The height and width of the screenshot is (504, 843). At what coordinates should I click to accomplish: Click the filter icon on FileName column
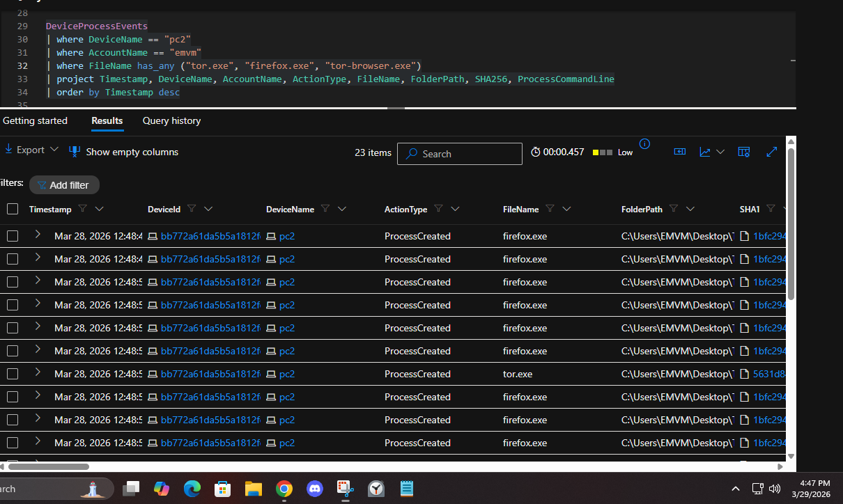[x=550, y=209]
